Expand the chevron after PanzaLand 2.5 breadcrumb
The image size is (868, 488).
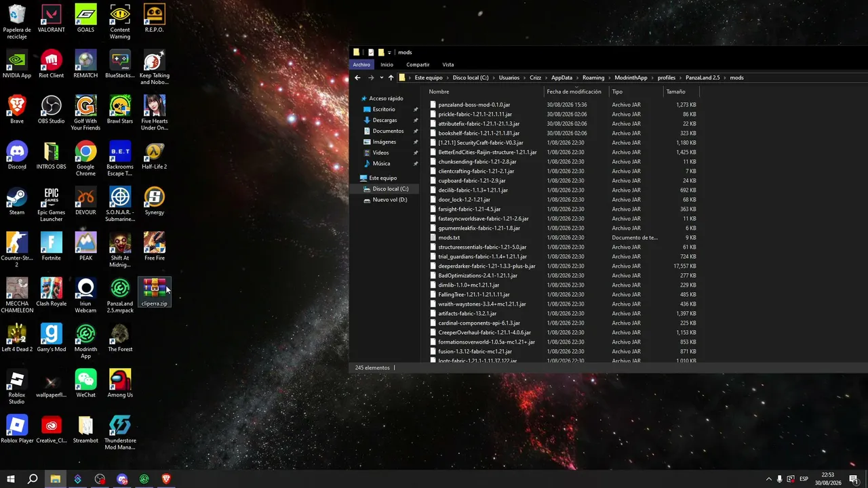pyautogui.click(x=725, y=78)
